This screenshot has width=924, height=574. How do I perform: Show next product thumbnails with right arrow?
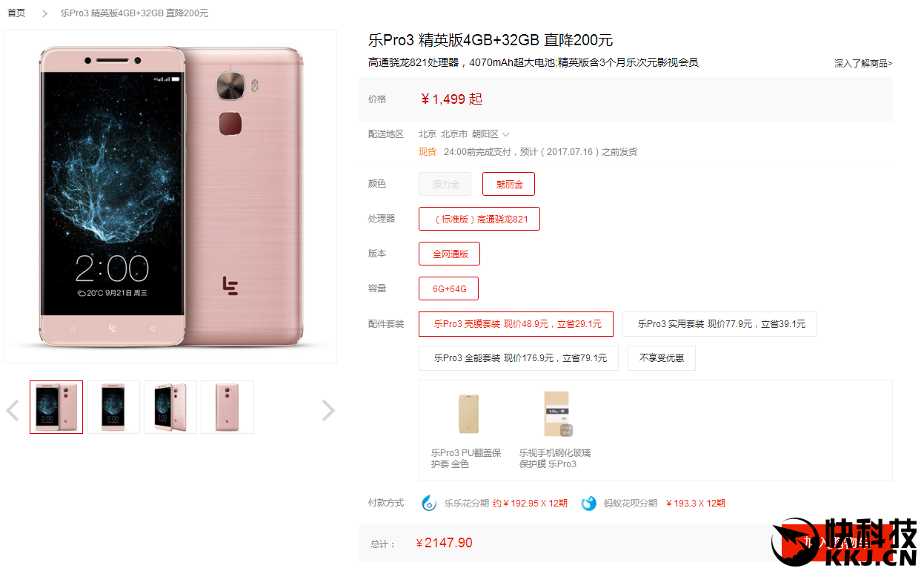[328, 410]
